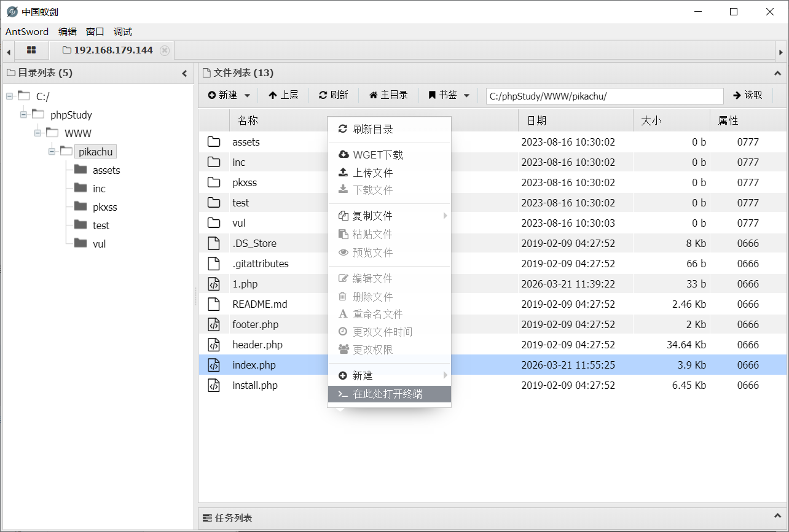
Task: Go up one level with 上层
Action: [x=283, y=95]
